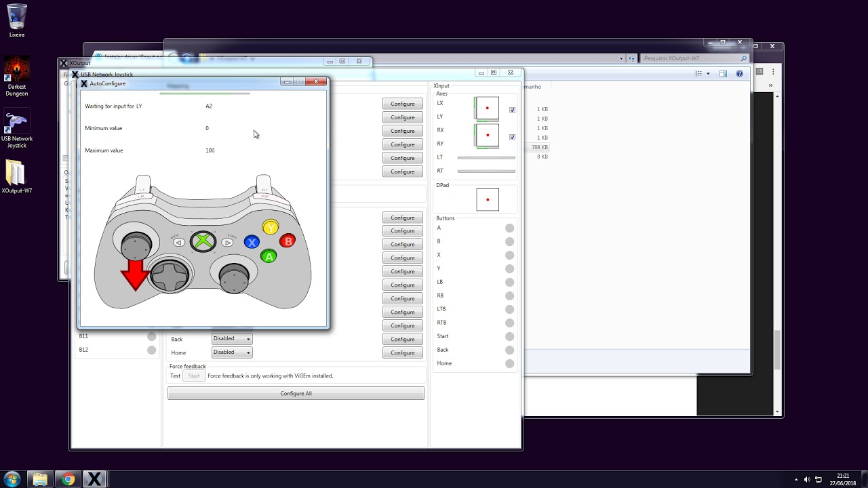Image resolution: width=868 pixels, height=488 pixels.
Task: Click the DPad preview box
Action: click(488, 200)
